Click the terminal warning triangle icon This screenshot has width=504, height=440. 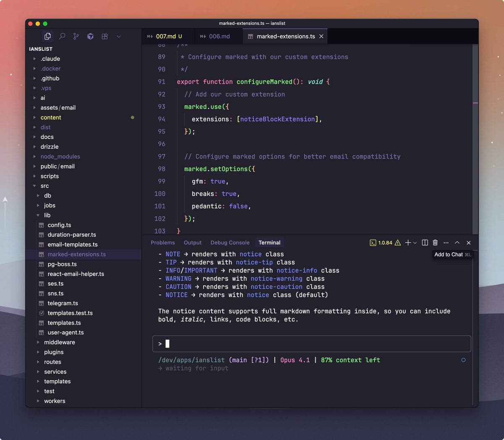tap(398, 243)
